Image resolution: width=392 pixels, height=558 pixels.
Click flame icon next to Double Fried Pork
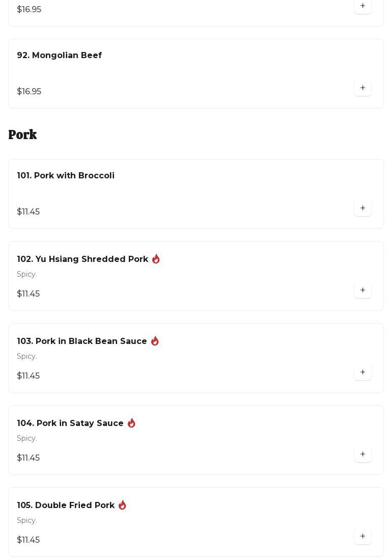coord(122,505)
